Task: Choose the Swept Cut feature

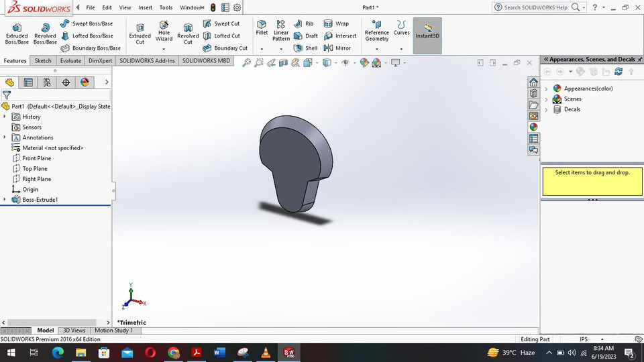Action: [221, 24]
